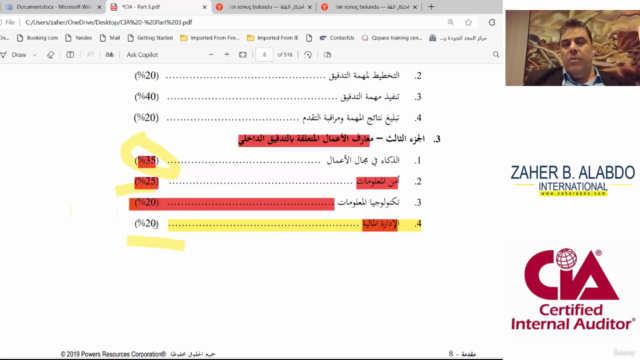
Task: Click the Read aloud icon
Action: tap(90, 55)
